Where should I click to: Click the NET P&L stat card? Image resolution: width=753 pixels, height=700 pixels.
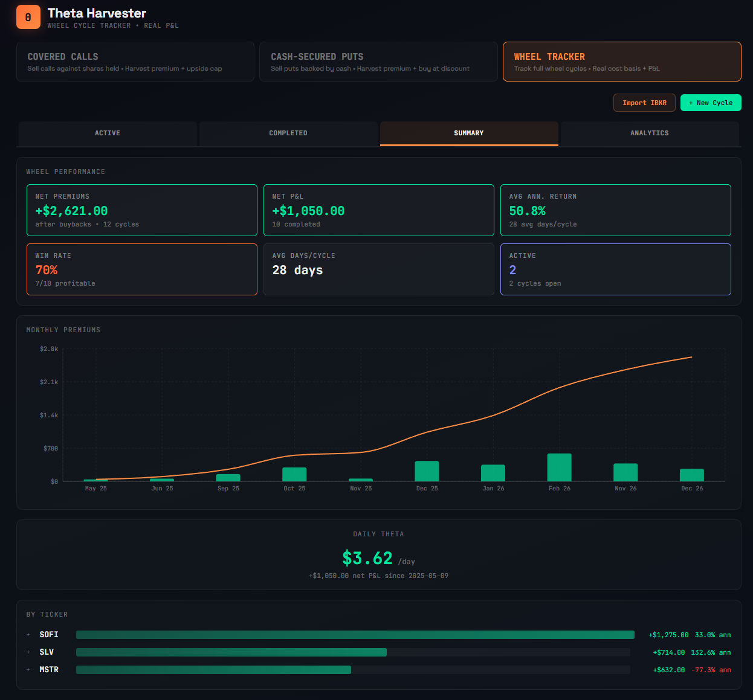coord(379,210)
